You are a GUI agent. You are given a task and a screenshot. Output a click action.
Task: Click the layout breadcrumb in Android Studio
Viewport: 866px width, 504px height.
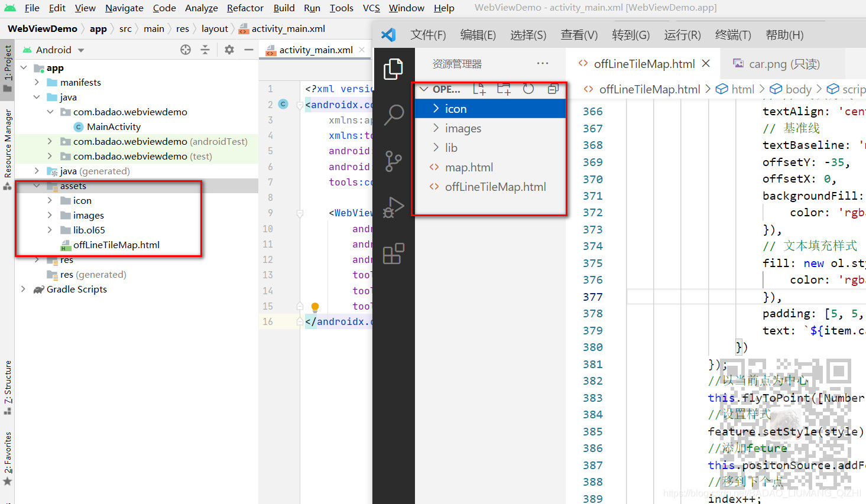pos(215,28)
